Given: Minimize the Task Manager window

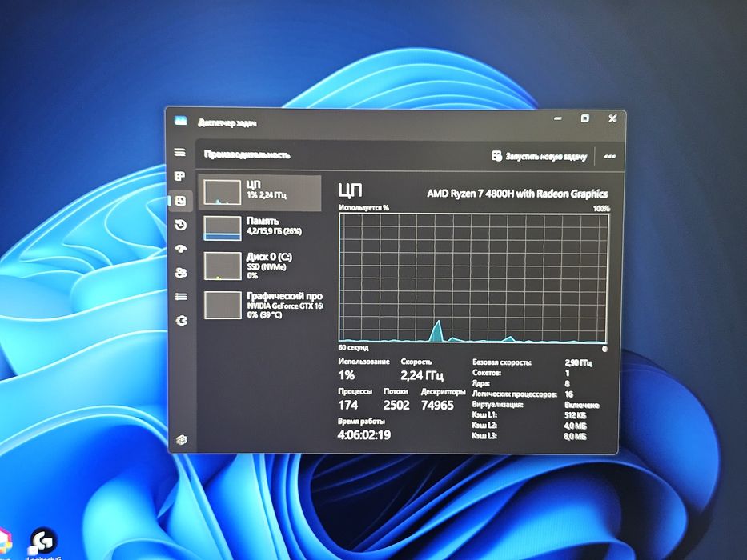Looking at the screenshot, I should (x=558, y=118).
